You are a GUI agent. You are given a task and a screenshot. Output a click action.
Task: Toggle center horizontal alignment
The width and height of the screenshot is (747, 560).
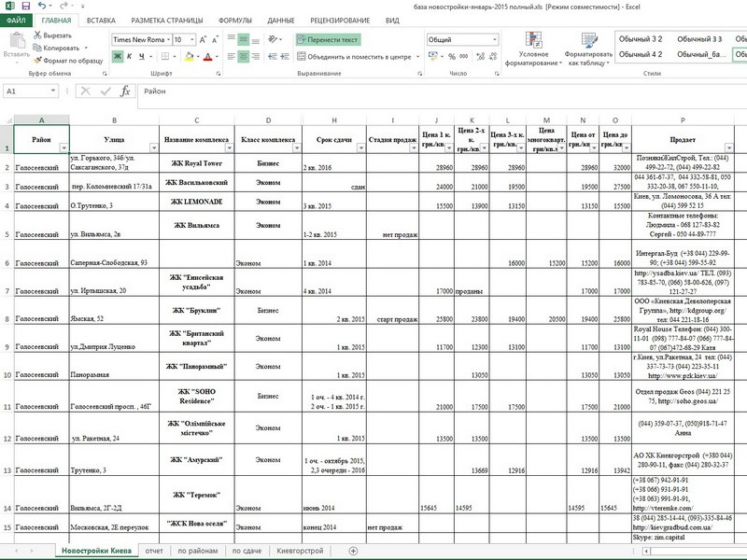[x=244, y=56]
